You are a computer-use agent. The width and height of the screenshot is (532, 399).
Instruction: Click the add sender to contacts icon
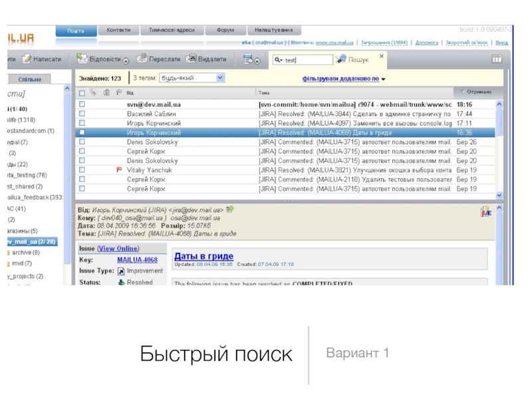[x=230, y=209]
